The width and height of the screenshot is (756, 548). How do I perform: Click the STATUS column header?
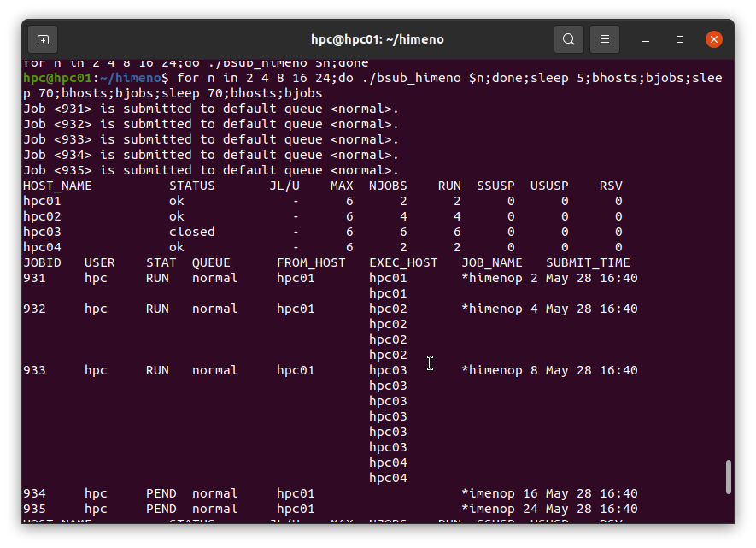pyautogui.click(x=192, y=186)
